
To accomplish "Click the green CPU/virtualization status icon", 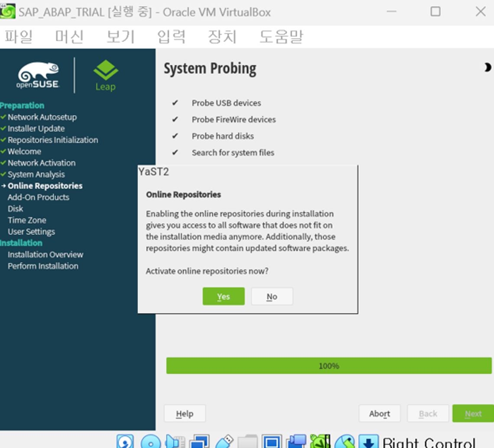I will coord(320,442).
